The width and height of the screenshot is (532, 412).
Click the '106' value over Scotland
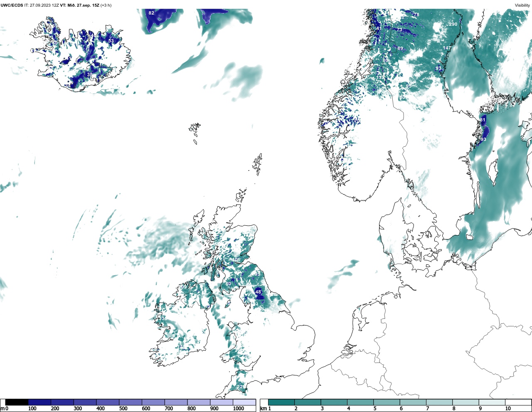coord(236,259)
